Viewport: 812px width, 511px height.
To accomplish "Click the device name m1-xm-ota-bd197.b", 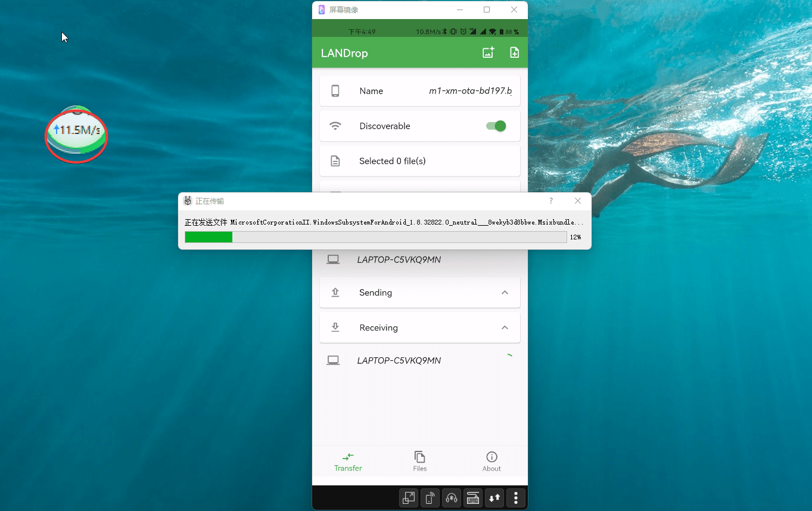I will pyautogui.click(x=470, y=91).
